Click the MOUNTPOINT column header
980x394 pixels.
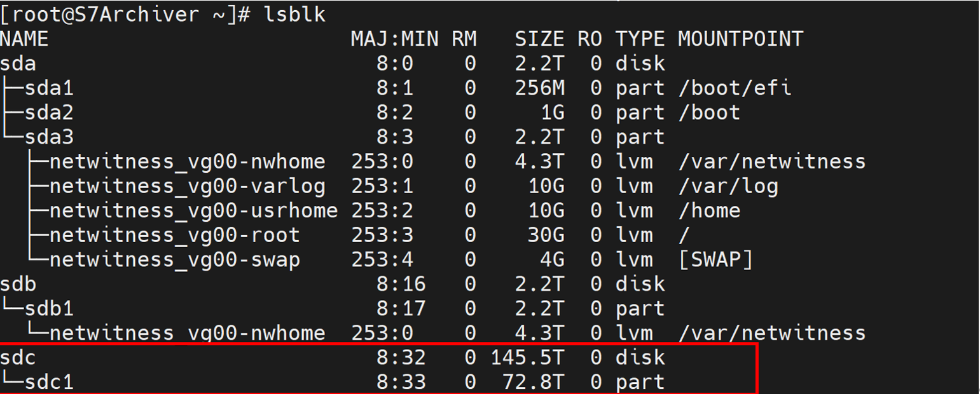(740, 39)
